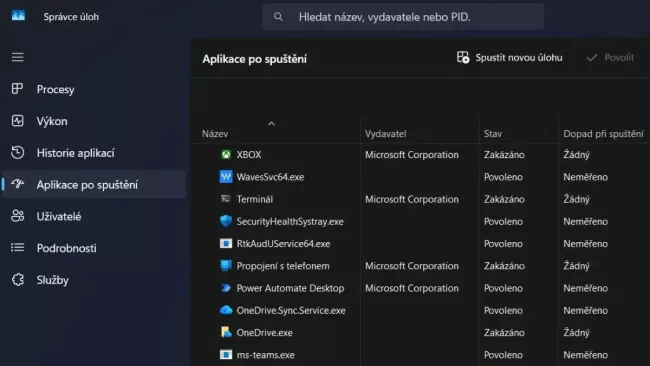Click the Podrobnosti list icon
The image size is (650, 366).
tap(17, 247)
